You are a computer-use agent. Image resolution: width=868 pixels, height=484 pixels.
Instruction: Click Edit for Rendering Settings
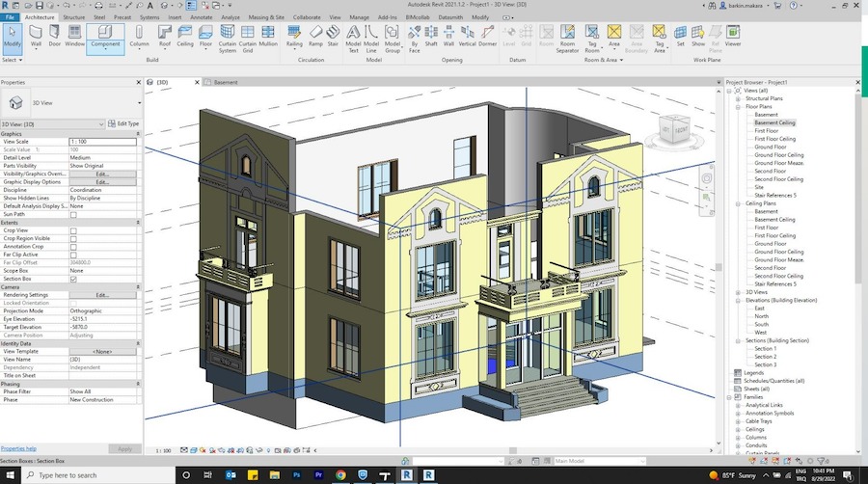coord(102,295)
